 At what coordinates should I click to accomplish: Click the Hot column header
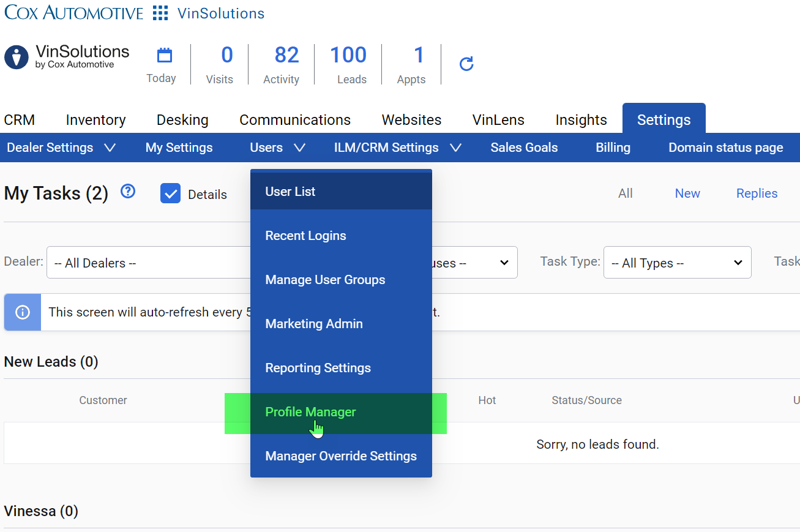487,400
